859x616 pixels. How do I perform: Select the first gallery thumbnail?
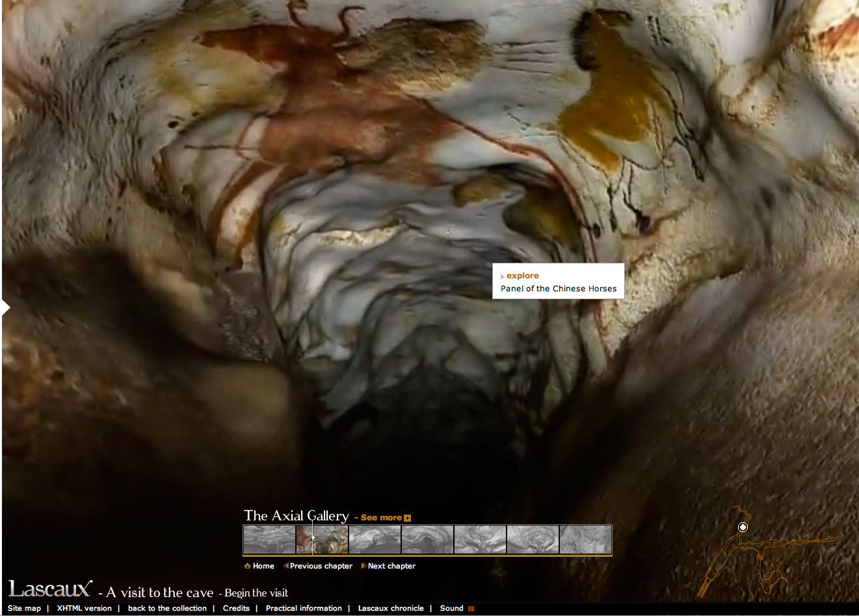pos(269,540)
